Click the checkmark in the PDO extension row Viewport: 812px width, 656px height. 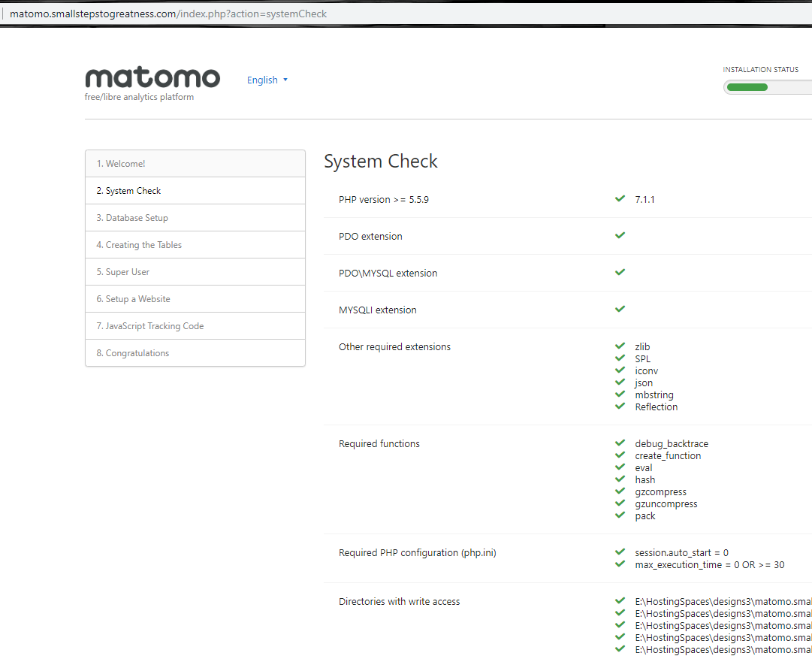(x=620, y=235)
